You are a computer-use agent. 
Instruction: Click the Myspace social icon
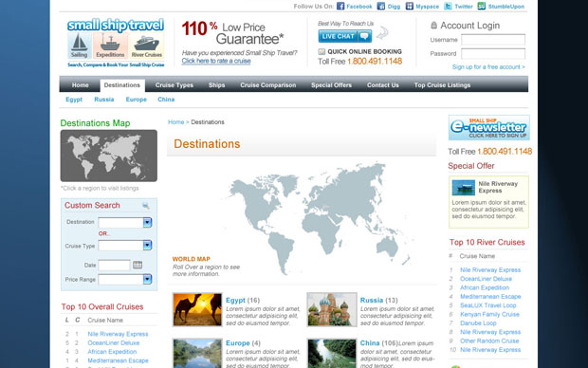[x=410, y=6]
